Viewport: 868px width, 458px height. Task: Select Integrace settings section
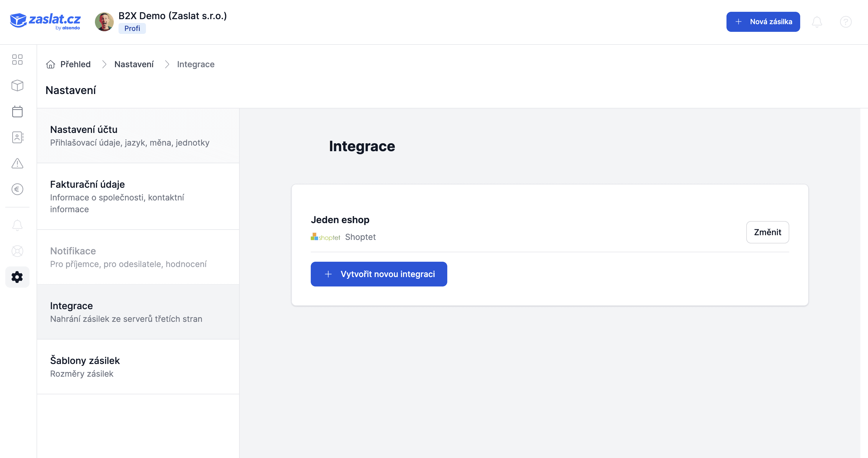coord(138,312)
